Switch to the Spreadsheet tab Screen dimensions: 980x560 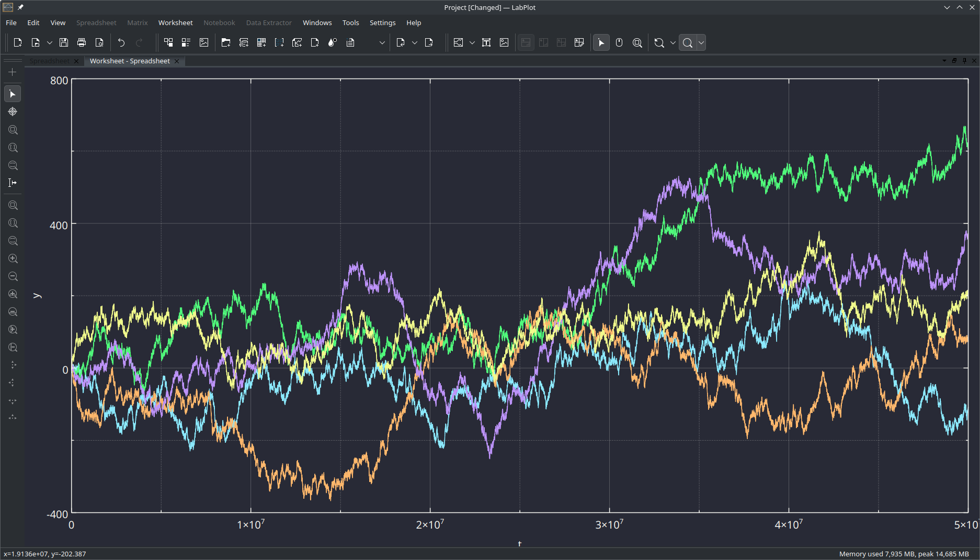(50, 61)
